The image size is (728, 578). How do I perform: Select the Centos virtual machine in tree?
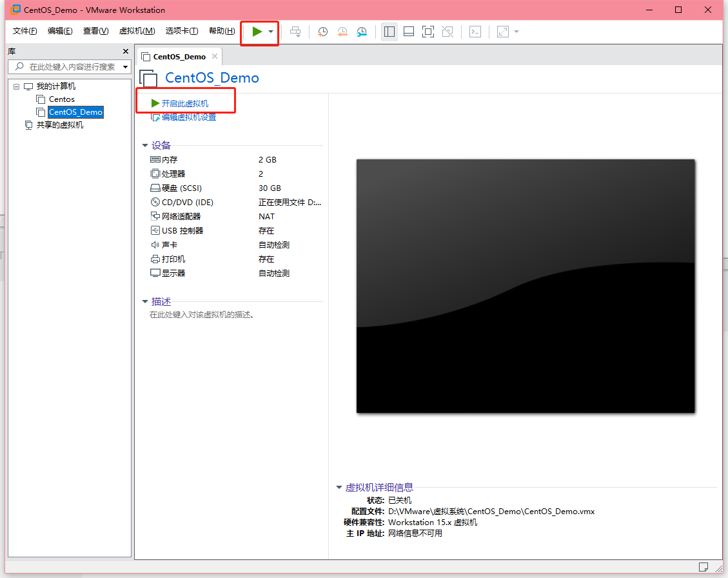tap(62, 99)
